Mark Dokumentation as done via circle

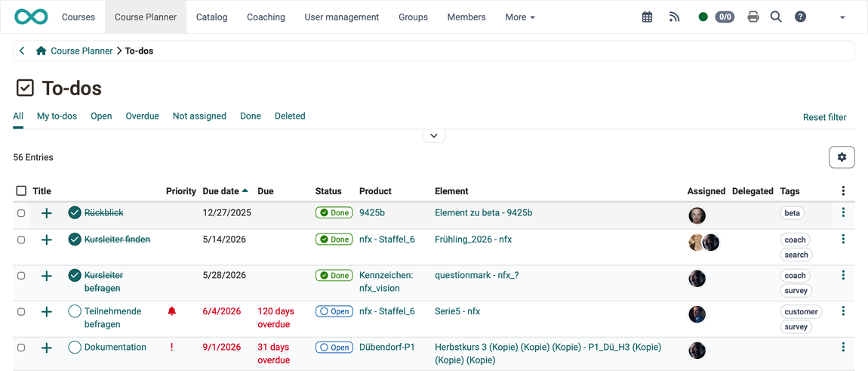click(75, 347)
